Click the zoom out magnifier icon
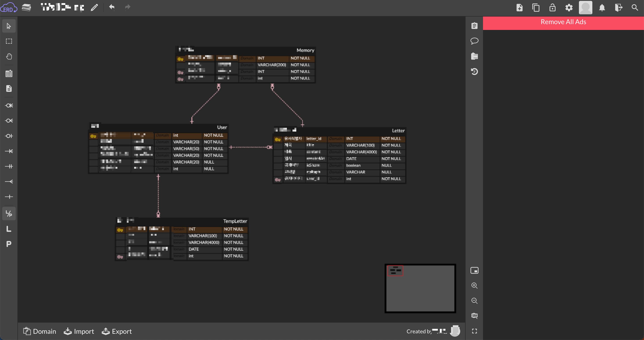Image resolution: width=644 pixels, height=340 pixels. click(474, 301)
